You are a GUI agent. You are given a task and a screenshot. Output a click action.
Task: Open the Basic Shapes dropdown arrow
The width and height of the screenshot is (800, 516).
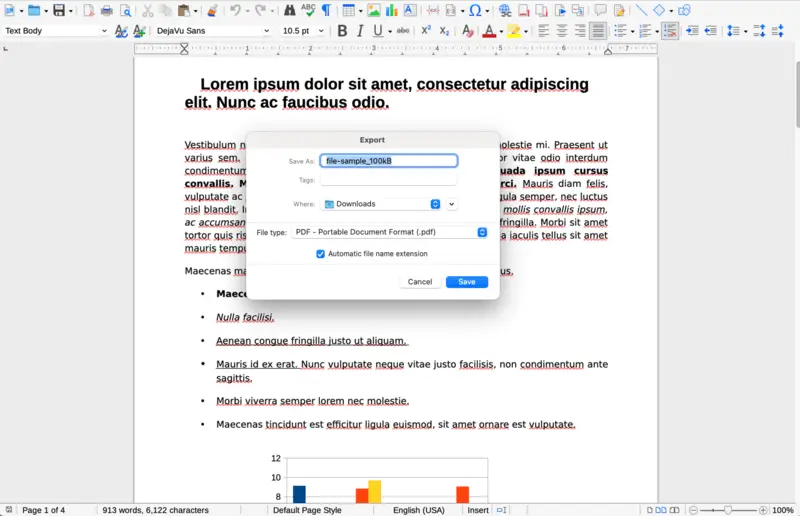tap(671, 11)
